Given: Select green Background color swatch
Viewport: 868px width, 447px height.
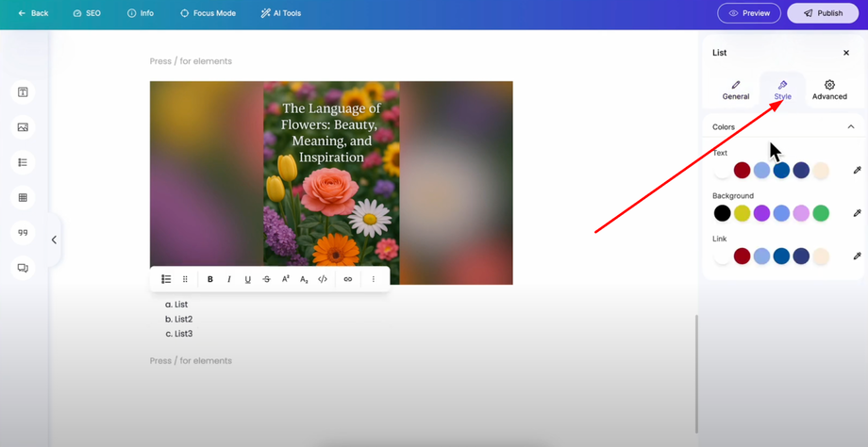Looking at the screenshot, I should tap(821, 213).
